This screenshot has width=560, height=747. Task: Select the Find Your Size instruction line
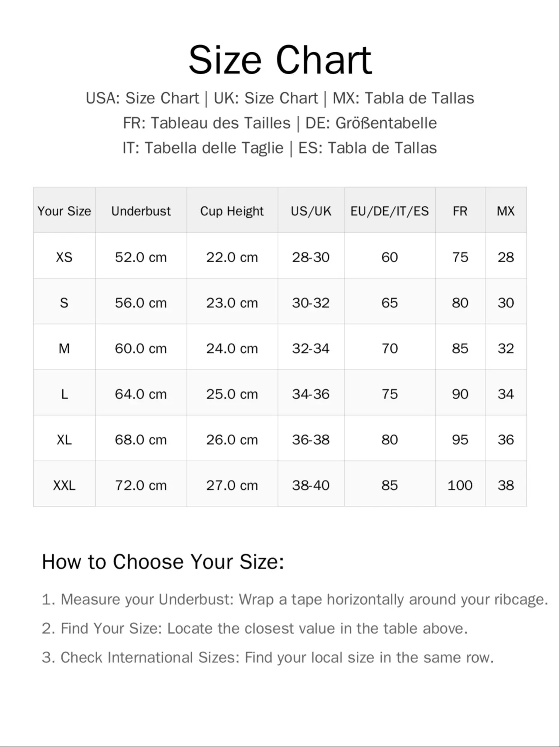pos(255,628)
